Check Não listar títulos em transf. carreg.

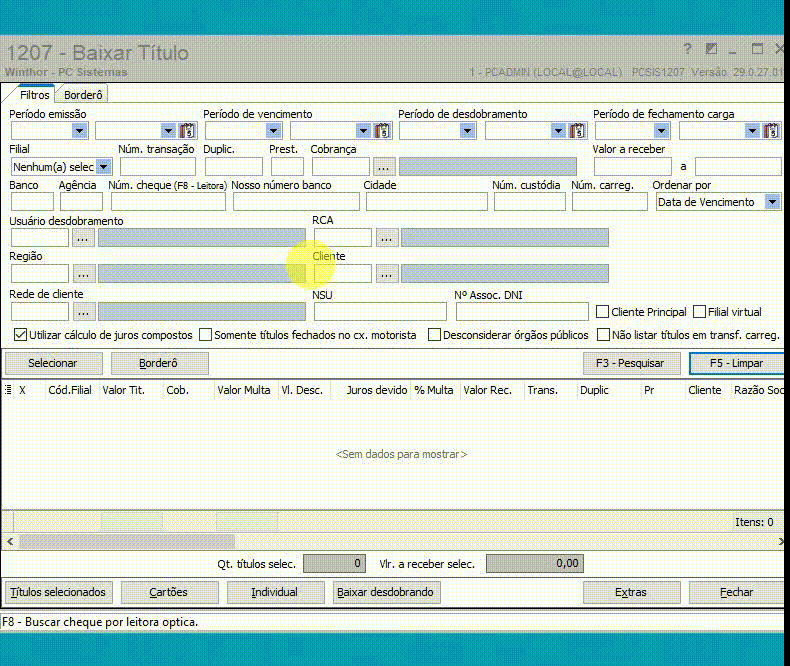pos(603,335)
